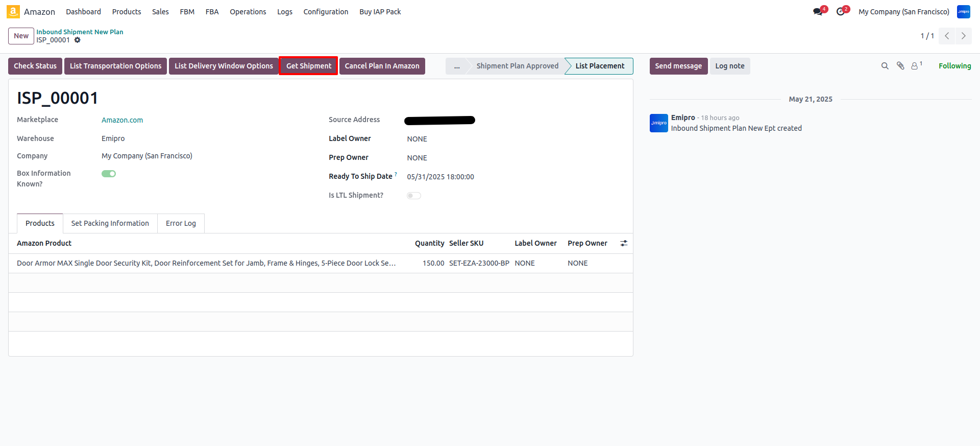Screen dimensions: 980x446
Task: Switch to Set Packing Information tab
Action: point(110,223)
